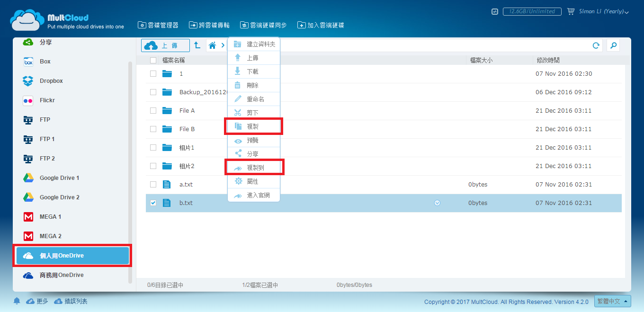644x312 pixels.
Task: Choose 複製 from the context menu
Action: [253, 127]
